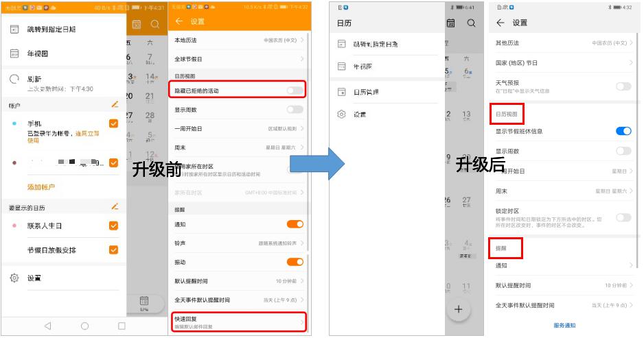
Task: Turn off the orange 振动 switch
Action: tap(295, 262)
